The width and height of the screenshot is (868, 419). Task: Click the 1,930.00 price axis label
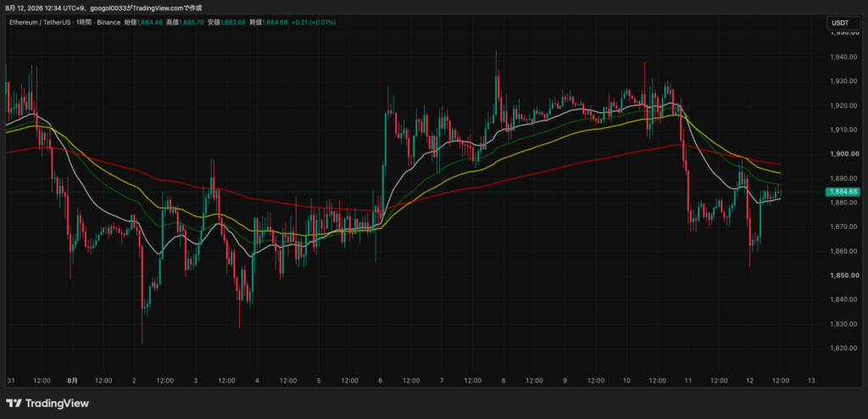tap(843, 81)
